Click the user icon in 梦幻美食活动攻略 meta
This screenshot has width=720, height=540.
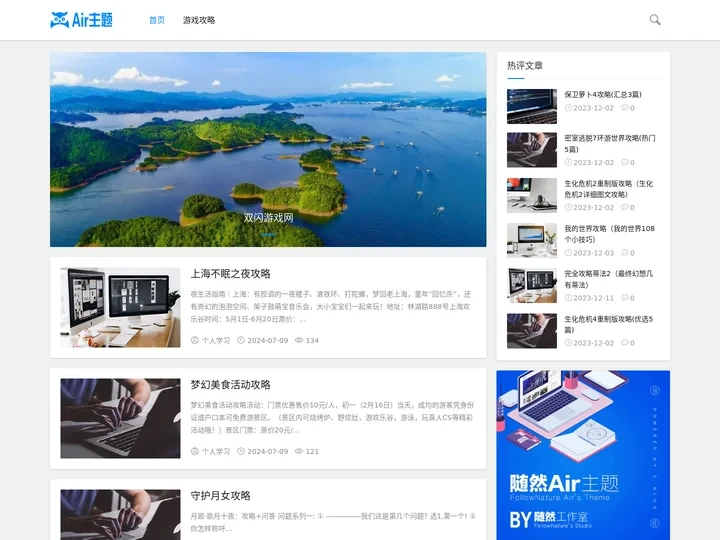[195, 451]
